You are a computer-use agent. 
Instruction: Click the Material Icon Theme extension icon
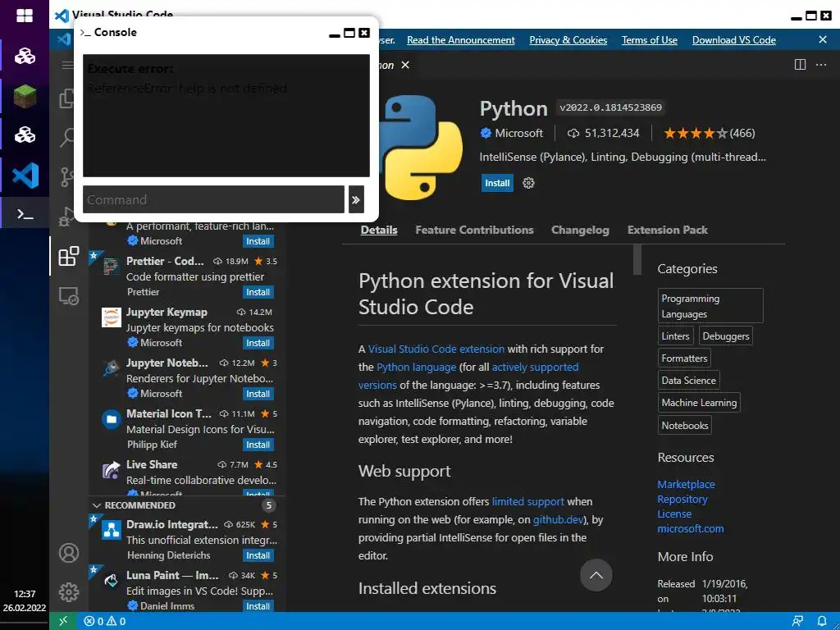coord(112,419)
